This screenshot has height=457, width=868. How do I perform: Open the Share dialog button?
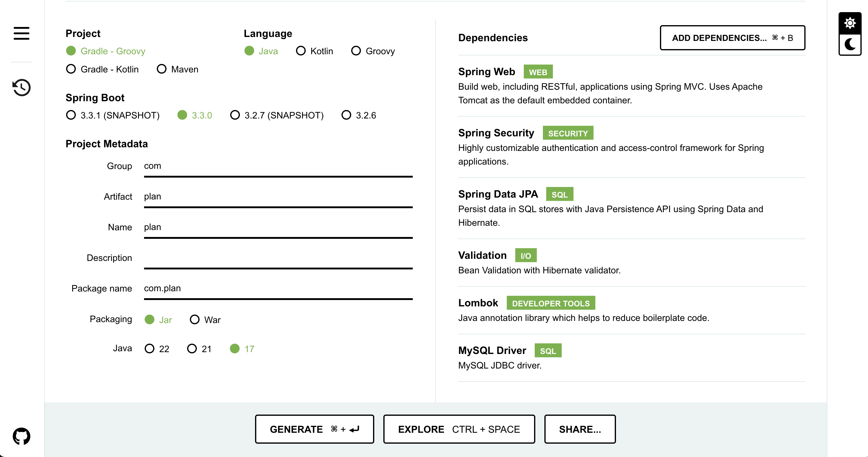pos(580,429)
